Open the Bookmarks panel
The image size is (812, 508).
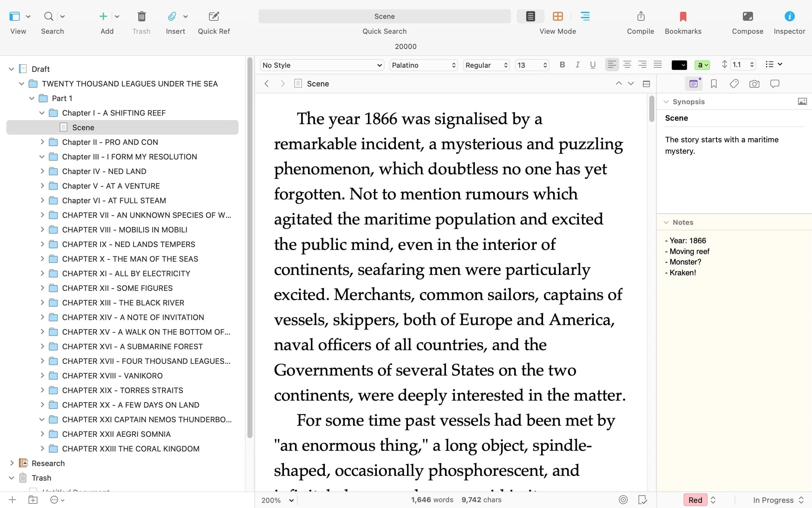tap(682, 16)
